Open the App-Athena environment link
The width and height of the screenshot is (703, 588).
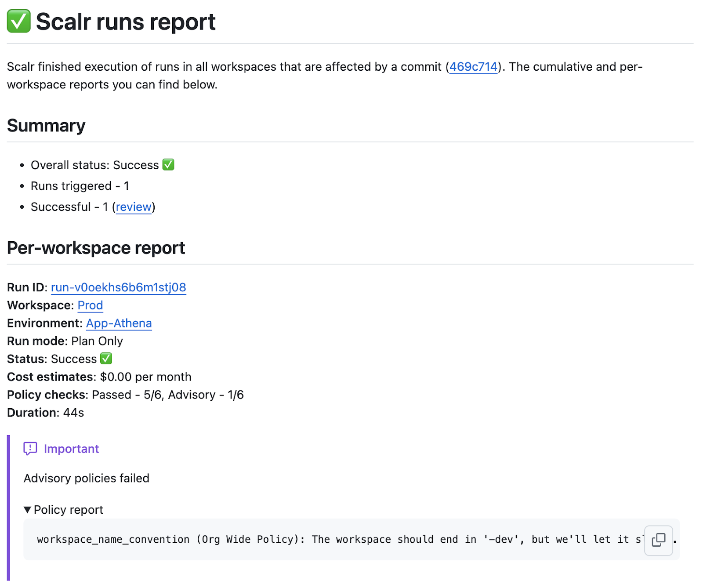(119, 323)
